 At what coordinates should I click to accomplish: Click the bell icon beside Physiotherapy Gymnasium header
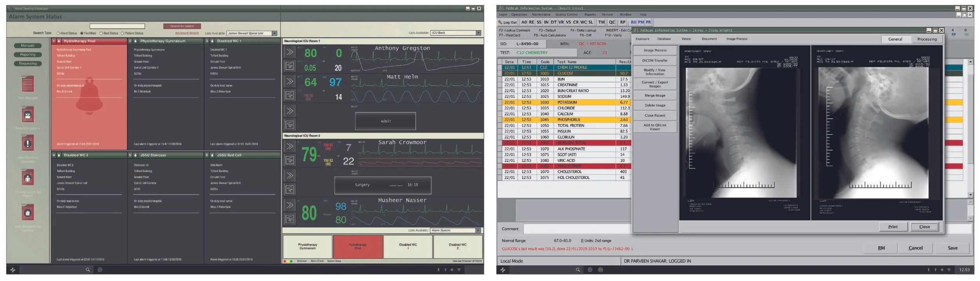click(x=136, y=41)
